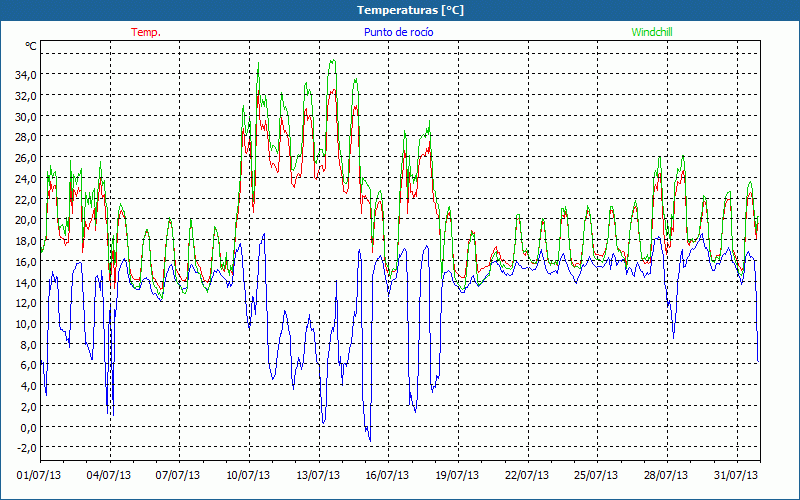
Task: Click the 19/07/13 date label
Action: pyautogui.click(x=457, y=476)
